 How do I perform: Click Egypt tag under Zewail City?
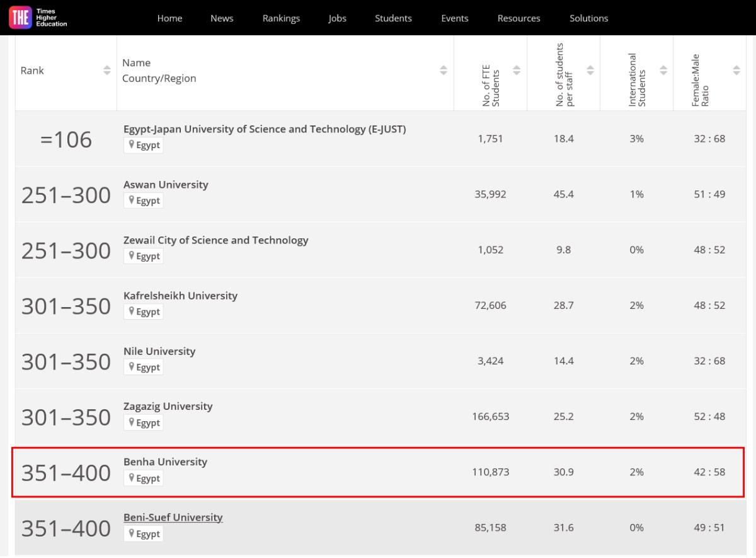coord(144,256)
